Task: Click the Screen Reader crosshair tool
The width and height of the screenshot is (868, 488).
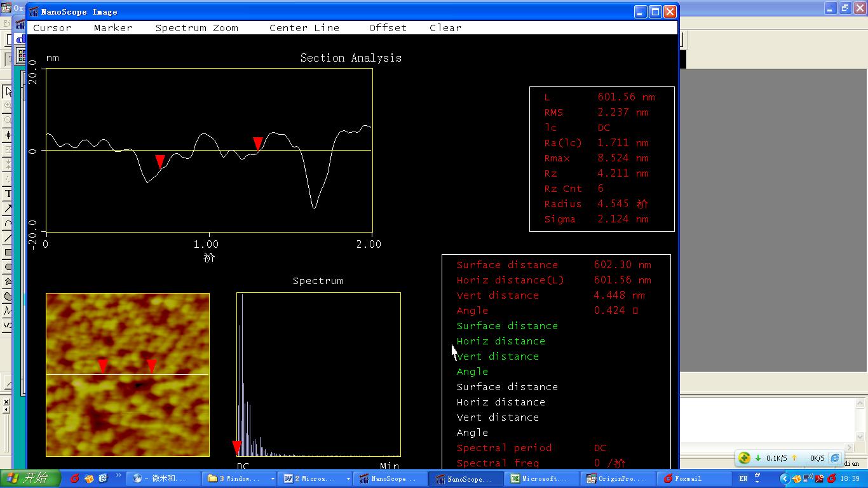Action: click(8, 135)
